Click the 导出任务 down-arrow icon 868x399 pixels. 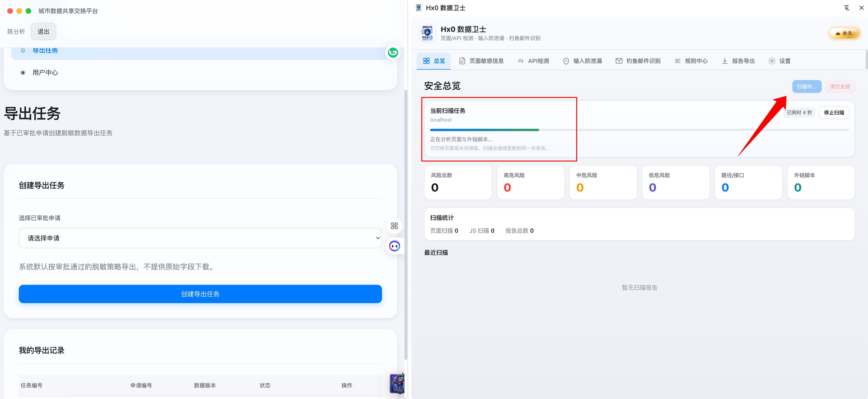23,51
